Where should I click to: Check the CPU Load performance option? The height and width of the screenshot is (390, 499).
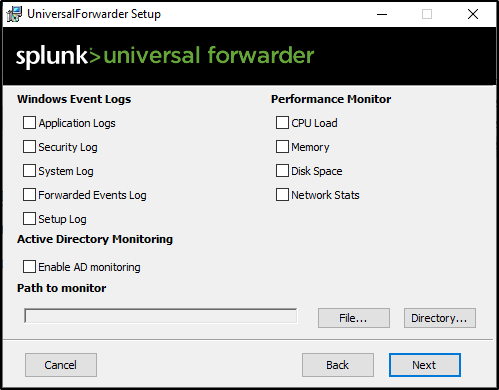[x=282, y=123]
